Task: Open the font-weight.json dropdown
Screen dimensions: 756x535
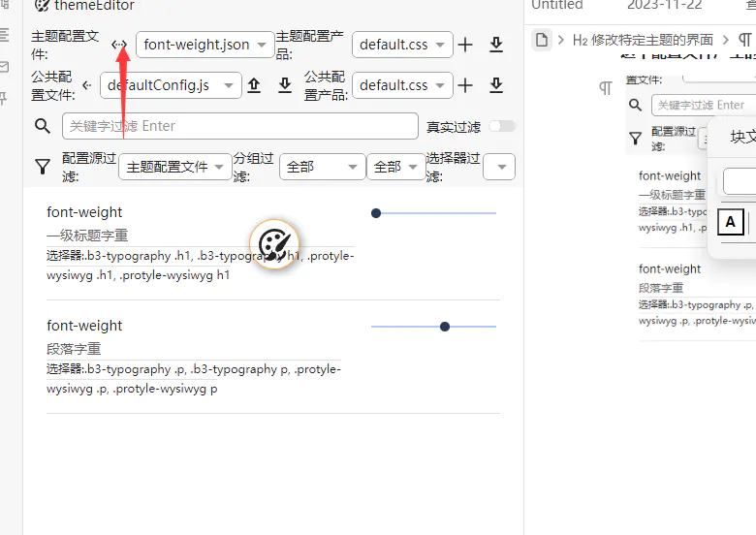Action: click(205, 45)
